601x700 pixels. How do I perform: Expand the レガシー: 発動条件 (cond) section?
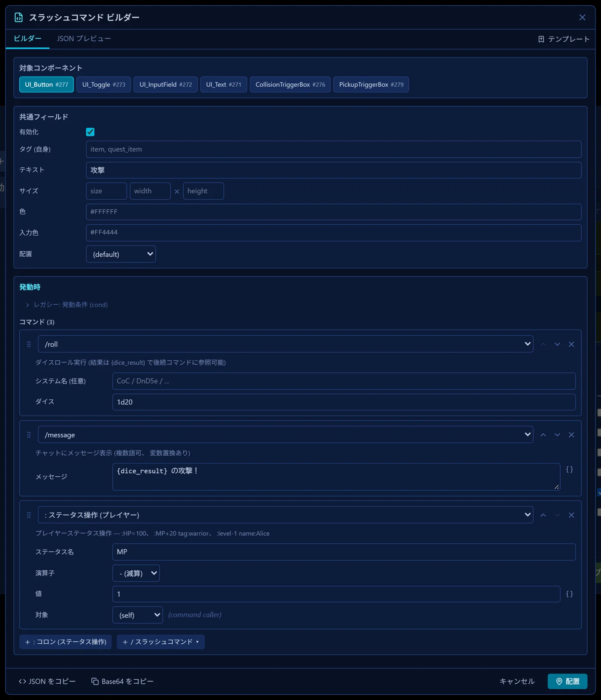pos(67,305)
